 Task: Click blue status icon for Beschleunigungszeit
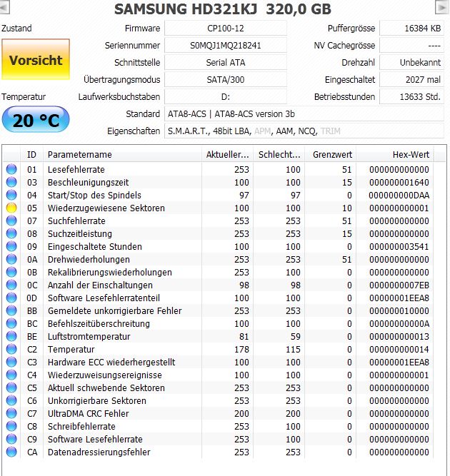11,182
